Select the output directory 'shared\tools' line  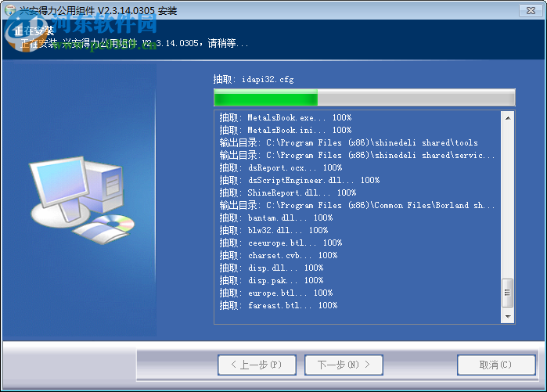point(348,142)
